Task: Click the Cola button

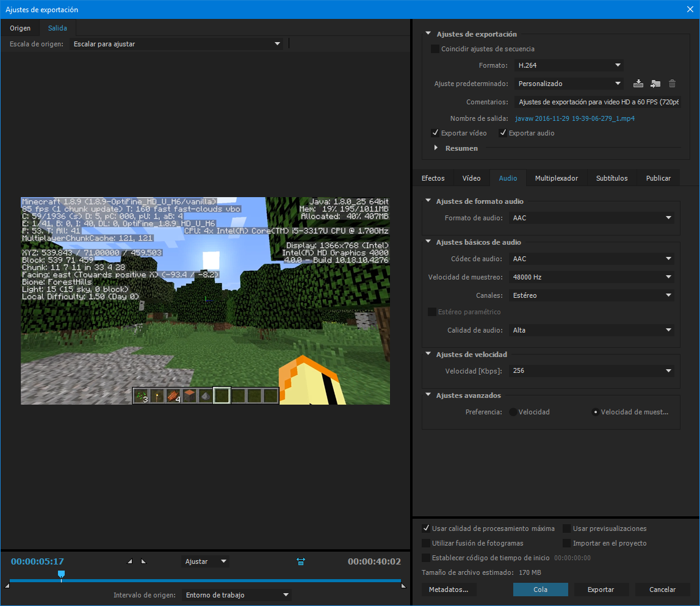Action: pos(540,590)
